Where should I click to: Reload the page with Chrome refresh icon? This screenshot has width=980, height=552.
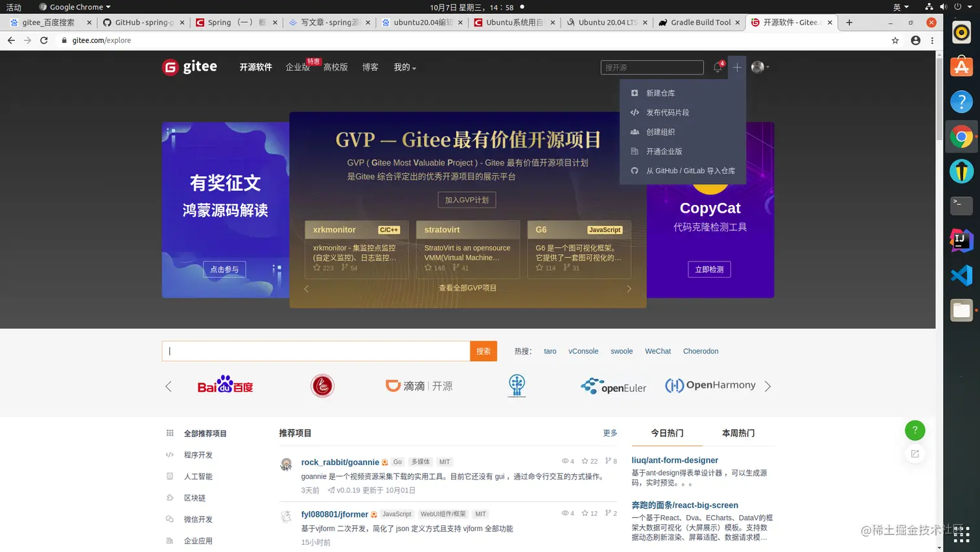point(43,40)
